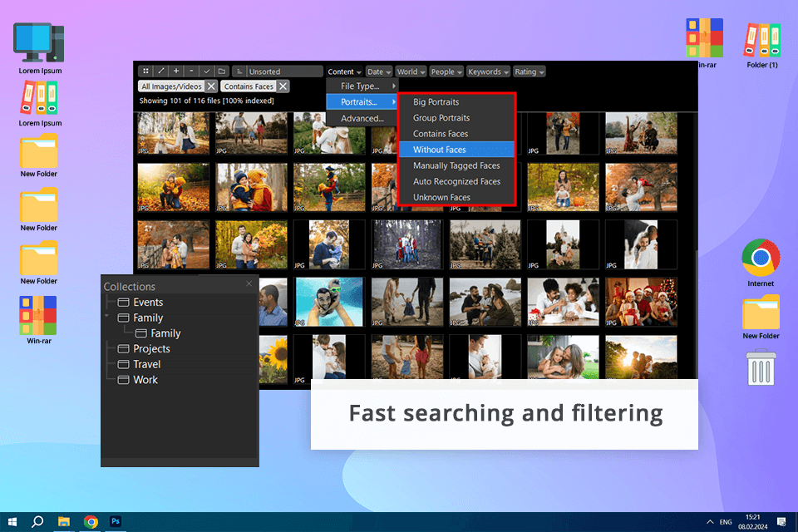Image resolution: width=798 pixels, height=532 pixels.
Task: Open the Christmas Santa hats family thumbnail
Action: point(641,302)
